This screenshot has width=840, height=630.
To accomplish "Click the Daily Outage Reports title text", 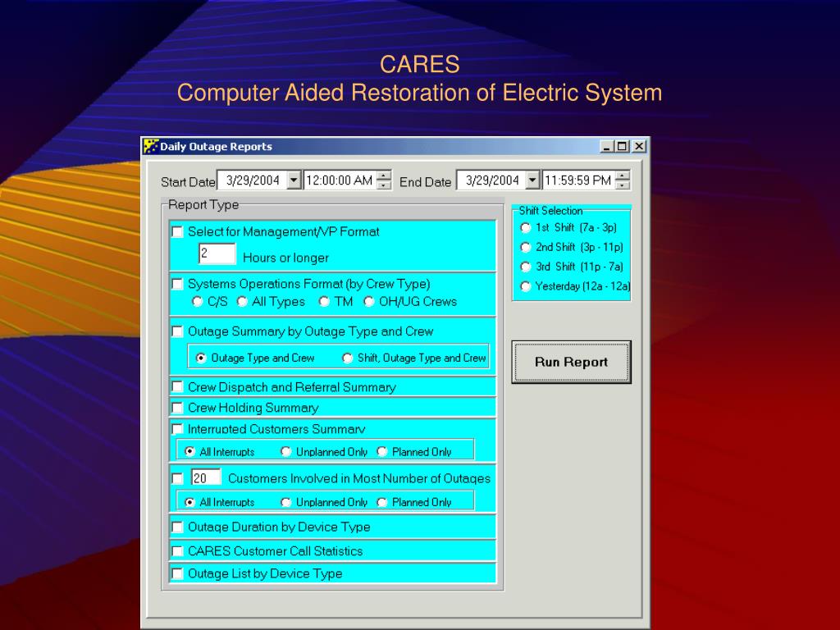I will (216, 146).
